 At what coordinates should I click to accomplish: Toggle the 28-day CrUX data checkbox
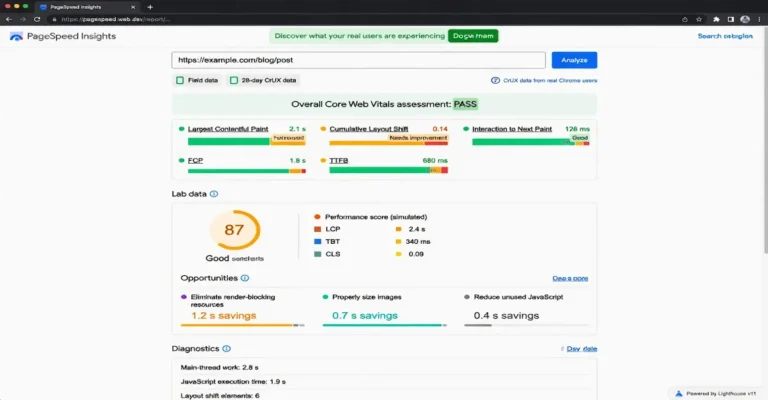[234, 80]
